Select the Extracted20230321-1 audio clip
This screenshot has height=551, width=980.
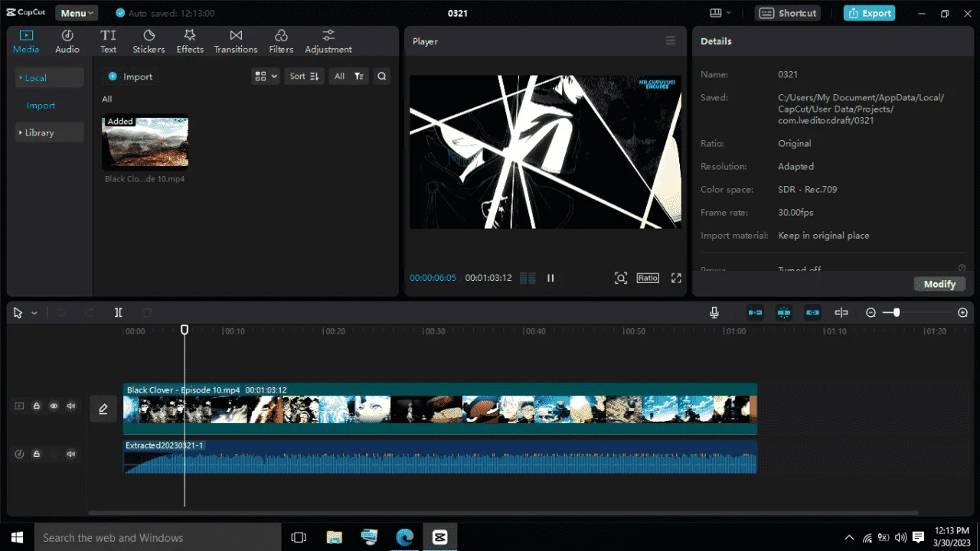coord(440,457)
